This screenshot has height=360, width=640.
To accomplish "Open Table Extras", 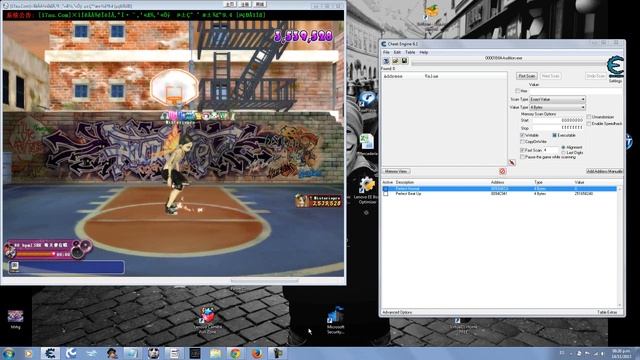I will tap(607, 312).
